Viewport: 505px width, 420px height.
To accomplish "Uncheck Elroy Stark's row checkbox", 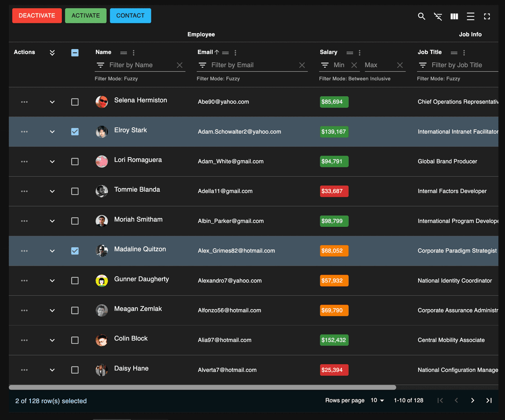I will [75, 131].
